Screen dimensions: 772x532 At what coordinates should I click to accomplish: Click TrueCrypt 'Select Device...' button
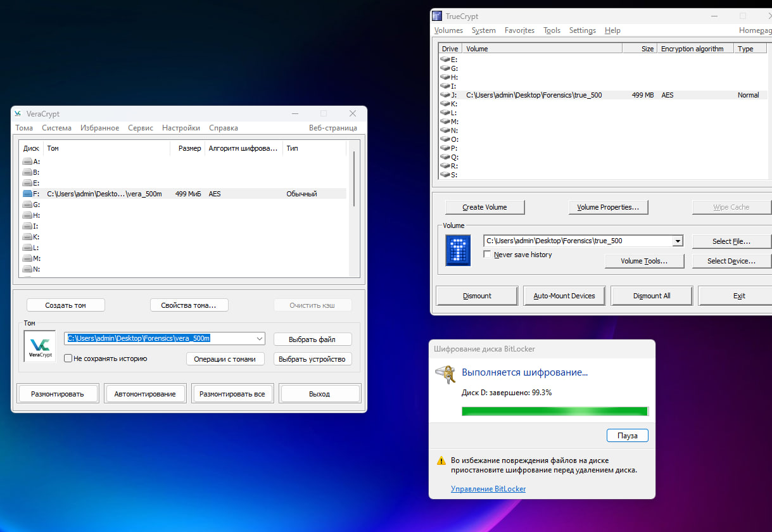(731, 261)
